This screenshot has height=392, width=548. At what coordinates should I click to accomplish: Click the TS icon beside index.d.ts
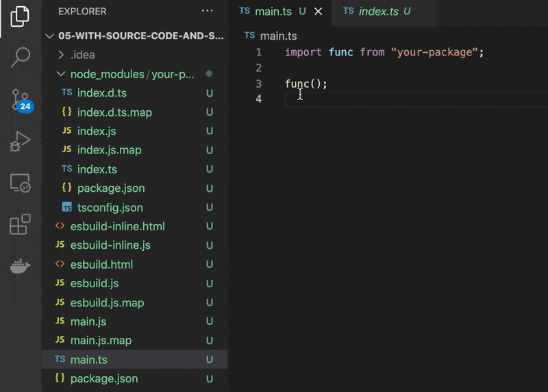66,93
